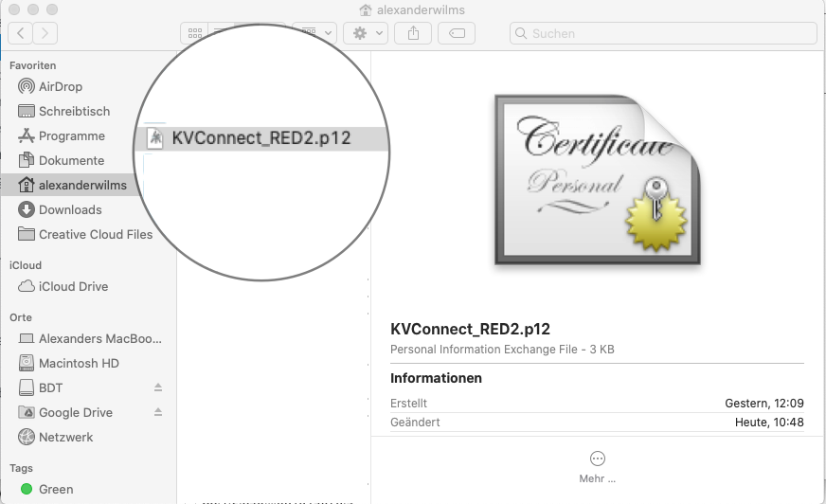Open the group-by arrangement dropdown

[x=314, y=33]
